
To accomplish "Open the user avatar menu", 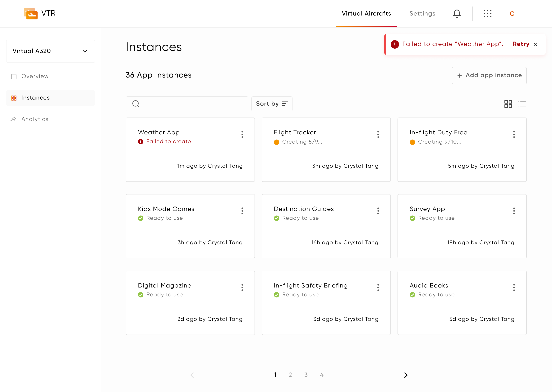I will click(512, 14).
